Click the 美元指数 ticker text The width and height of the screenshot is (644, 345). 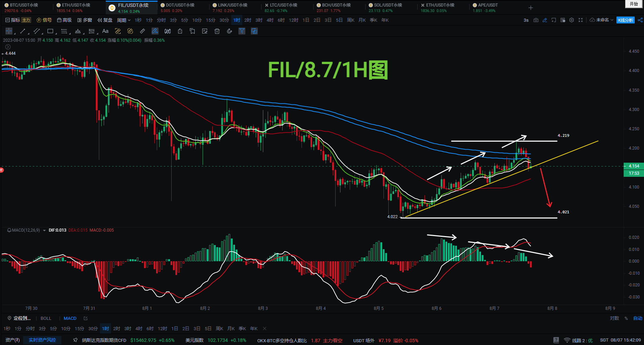[194, 340]
